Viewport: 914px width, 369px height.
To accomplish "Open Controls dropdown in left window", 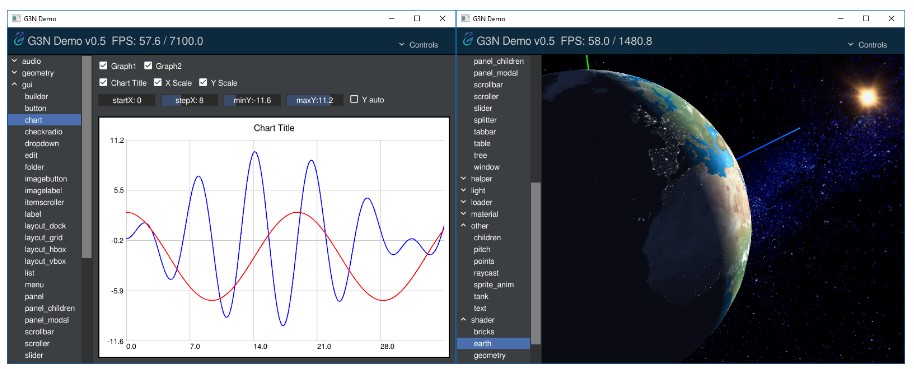I will [419, 45].
